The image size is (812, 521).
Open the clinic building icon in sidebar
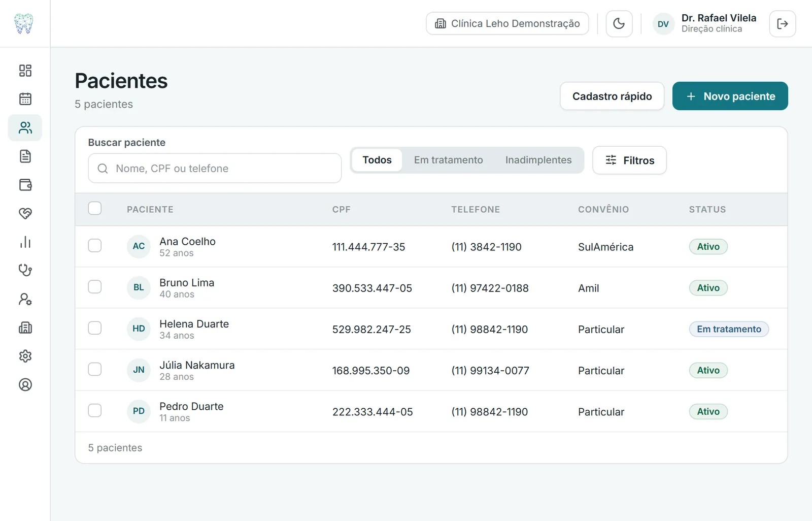tap(25, 328)
